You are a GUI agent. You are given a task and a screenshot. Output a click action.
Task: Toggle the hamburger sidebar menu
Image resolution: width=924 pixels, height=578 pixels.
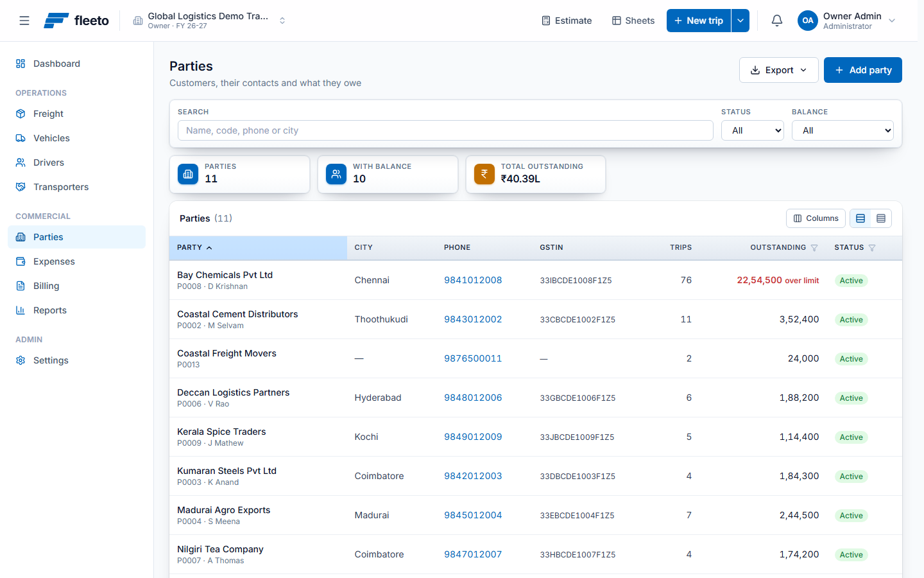pyautogui.click(x=24, y=21)
